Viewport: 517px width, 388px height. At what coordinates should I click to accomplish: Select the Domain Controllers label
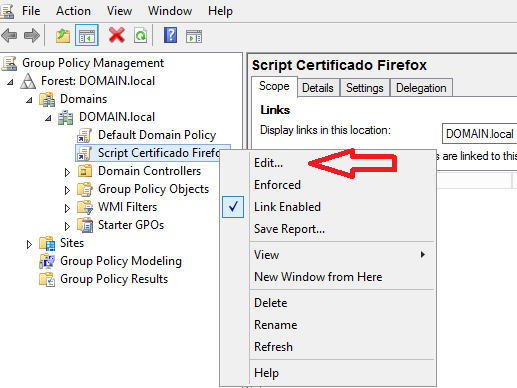pyautogui.click(x=150, y=171)
